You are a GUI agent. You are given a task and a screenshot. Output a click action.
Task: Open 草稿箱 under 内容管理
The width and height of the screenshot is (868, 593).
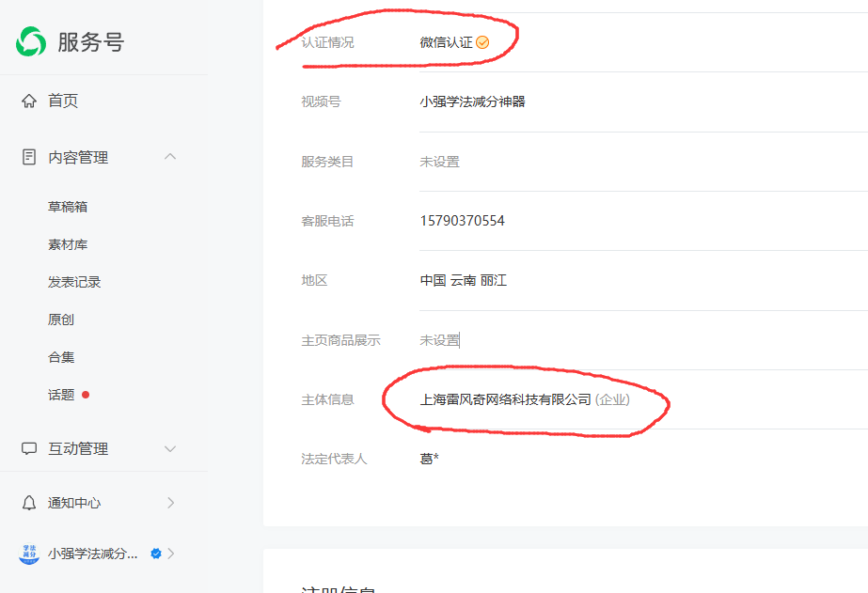(x=68, y=207)
